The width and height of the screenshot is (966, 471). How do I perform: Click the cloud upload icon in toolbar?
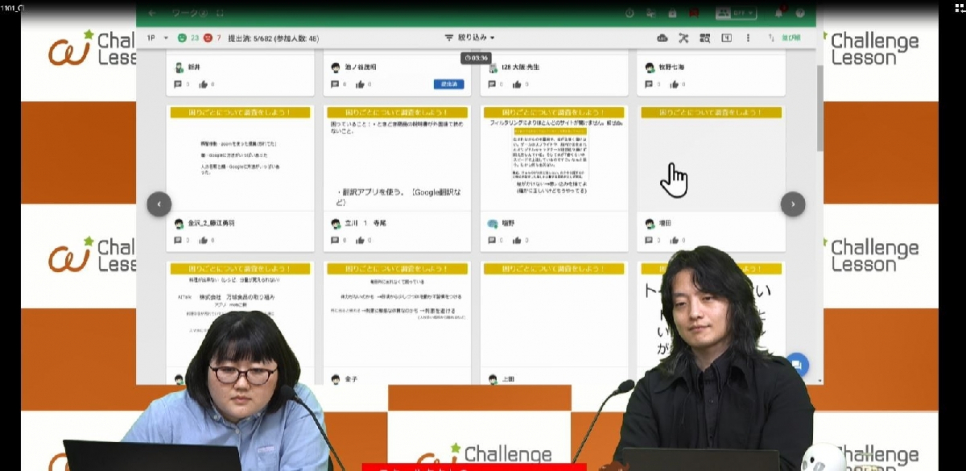click(662, 38)
